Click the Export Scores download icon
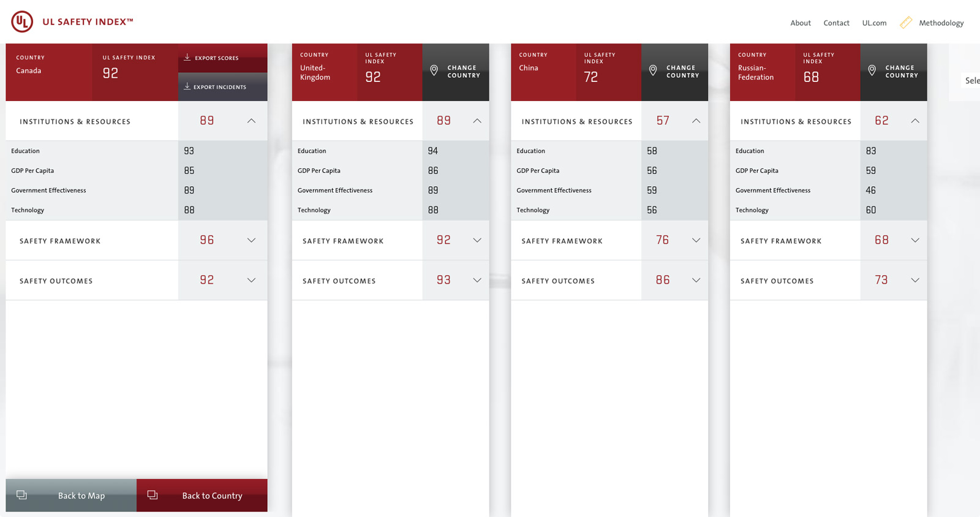980x517 pixels. coord(187,58)
